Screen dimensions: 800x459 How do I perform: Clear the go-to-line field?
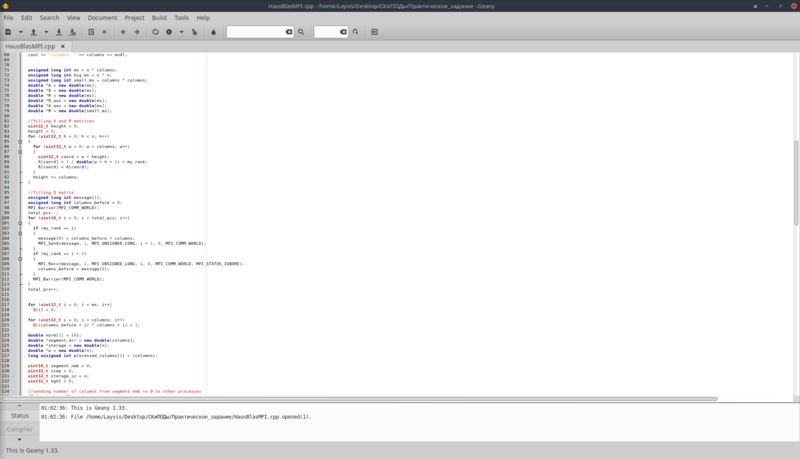(343, 32)
